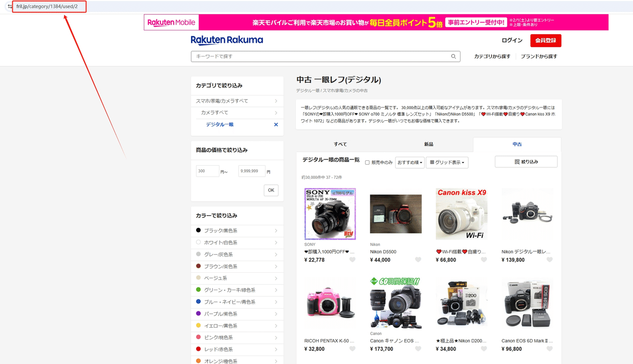Image resolution: width=633 pixels, height=364 pixels.
Task: Open the Canon EOS 6D Mark II thumbnail
Action: coord(527,303)
